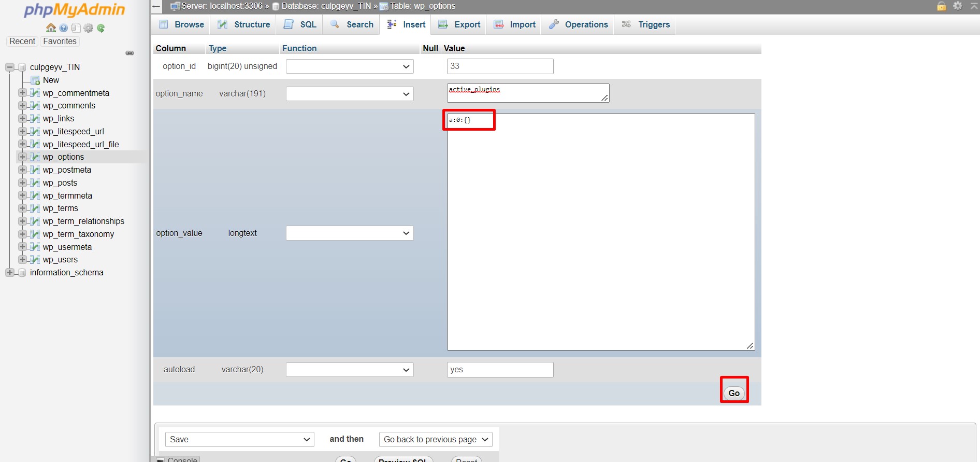The height and width of the screenshot is (462, 980).
Task: Click table icon beside wp_terms
Action: coord(35,208)
